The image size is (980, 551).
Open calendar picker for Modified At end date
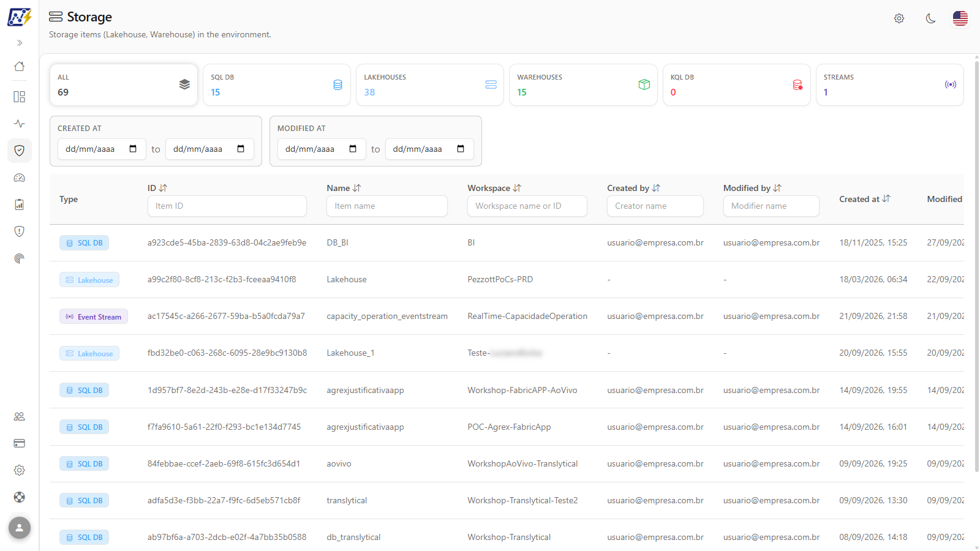coord(461,149)
